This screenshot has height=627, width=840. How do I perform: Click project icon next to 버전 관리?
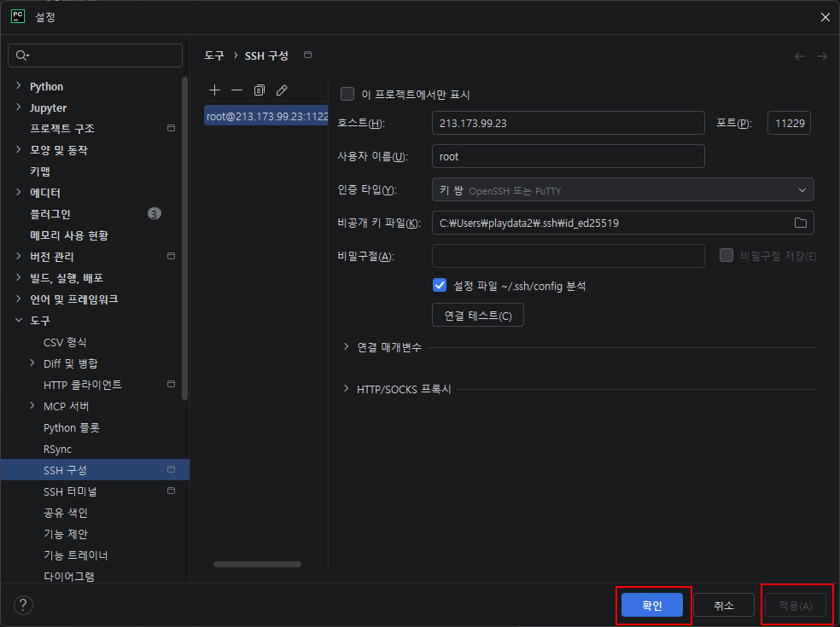click(171, 256)
